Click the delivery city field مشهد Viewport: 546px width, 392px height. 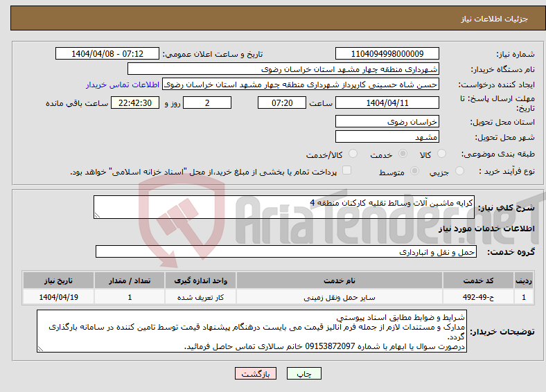[x=387, y=137]
